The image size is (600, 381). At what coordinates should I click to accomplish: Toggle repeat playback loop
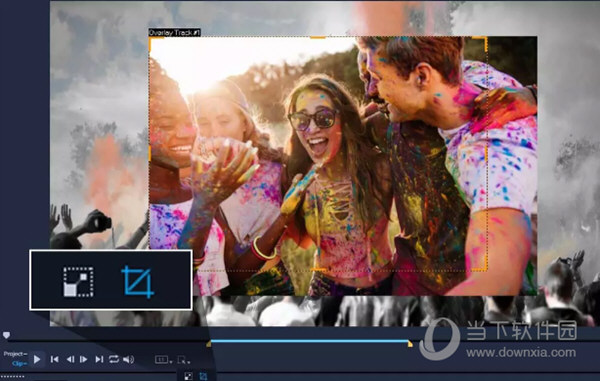[x=114, y=359]
